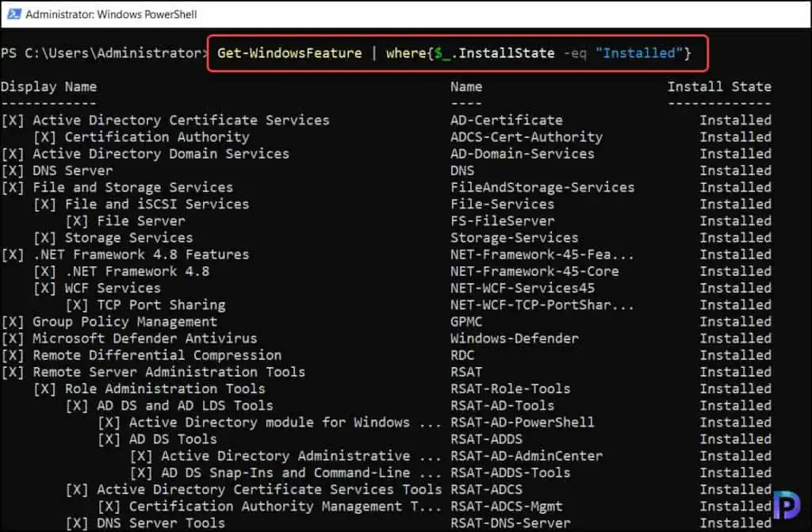Screen dimensions: 812x532
Task: Click the RSAT-AD-Tools name value
Action: point(502,406)
